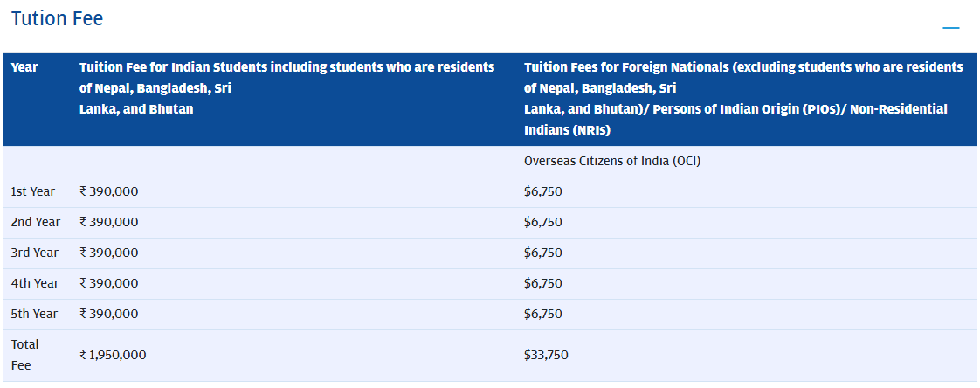Click Overseas Citizens of India (OCI) text

click(611, 162)
